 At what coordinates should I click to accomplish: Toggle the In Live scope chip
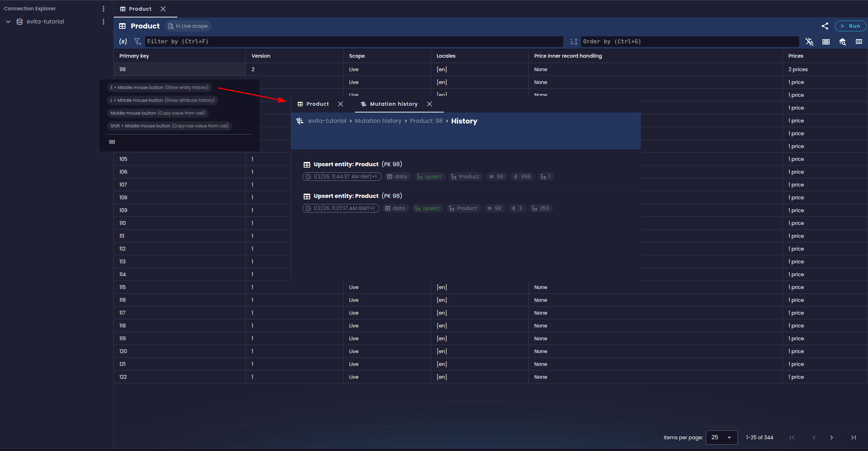(x=188, y=26)
